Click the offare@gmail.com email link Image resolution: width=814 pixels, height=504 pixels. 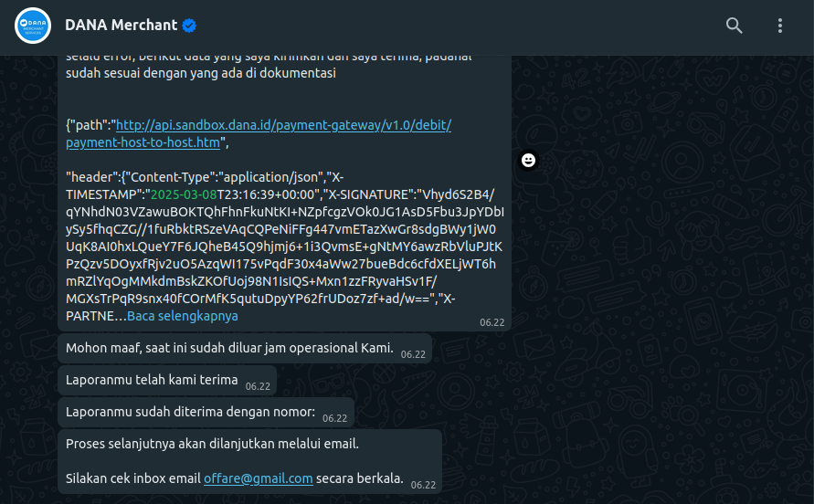pos(259,478)
